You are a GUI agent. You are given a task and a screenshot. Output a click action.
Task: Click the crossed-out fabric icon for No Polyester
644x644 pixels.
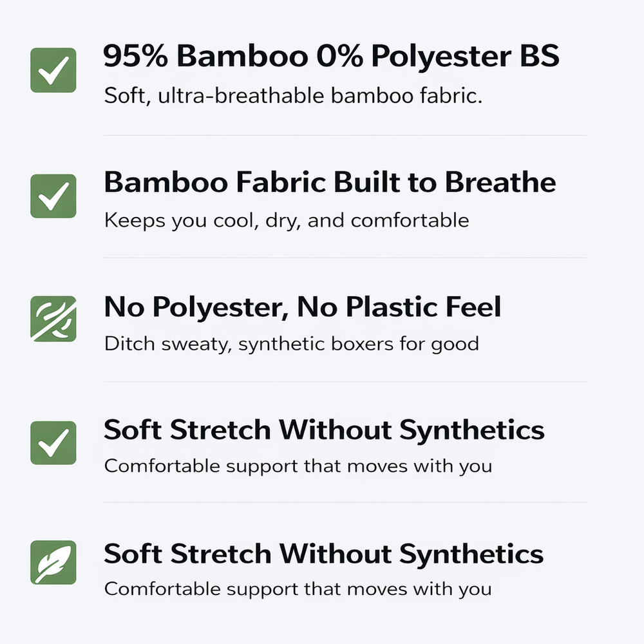point(53,318)
